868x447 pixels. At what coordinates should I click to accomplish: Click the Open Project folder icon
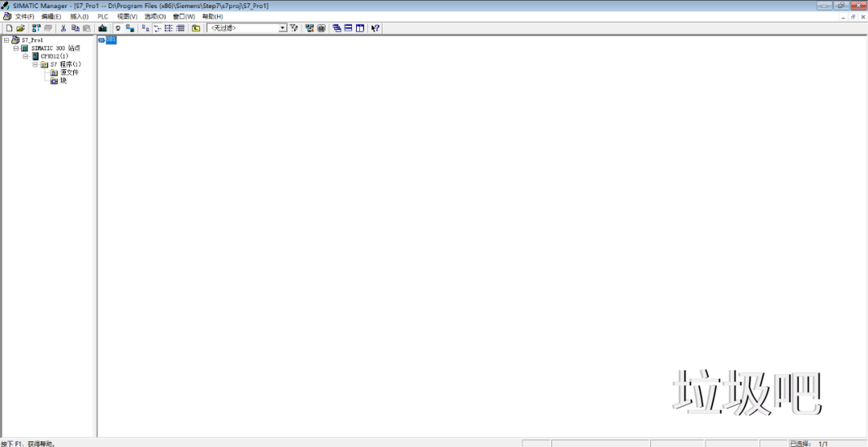tap(21, 28)
